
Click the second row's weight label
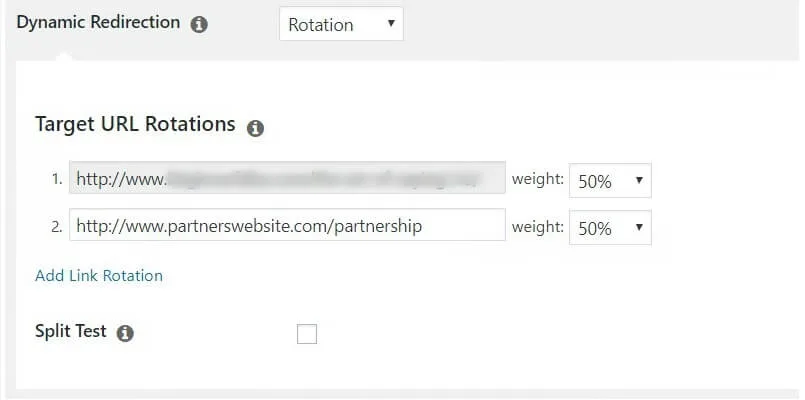538,227
